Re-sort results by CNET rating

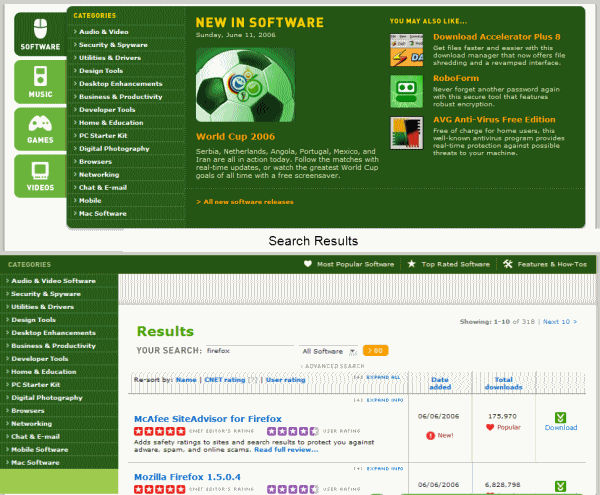coord(225,380)
